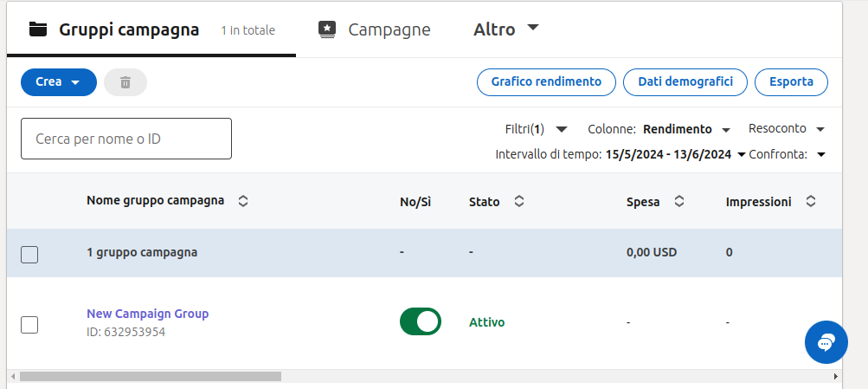
Task: Click the trash delete icon button
Action: coord(125,82)
